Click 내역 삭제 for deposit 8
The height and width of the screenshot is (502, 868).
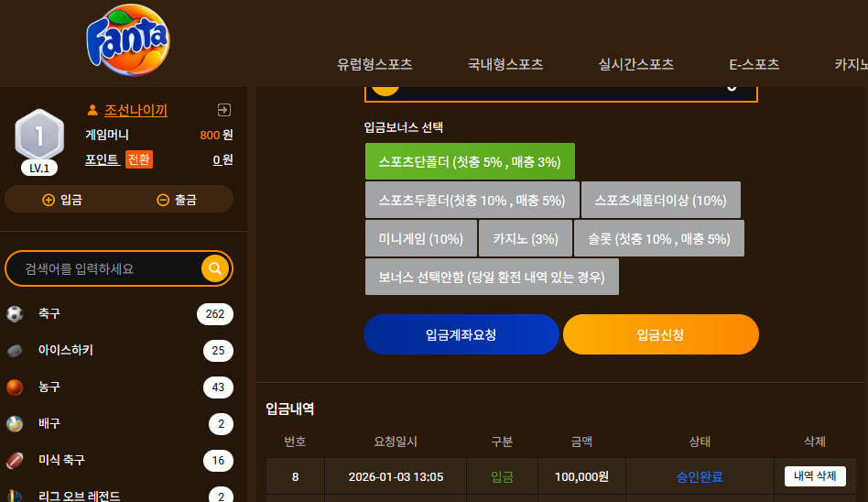[x=815, y=476]
